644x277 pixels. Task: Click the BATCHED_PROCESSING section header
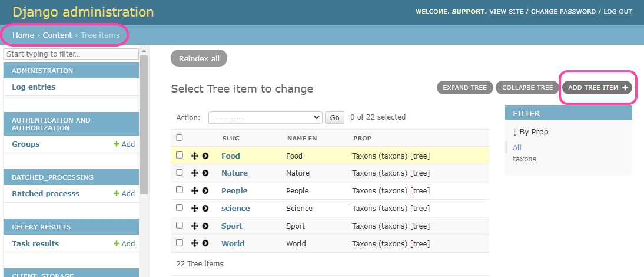coord(71,177)
